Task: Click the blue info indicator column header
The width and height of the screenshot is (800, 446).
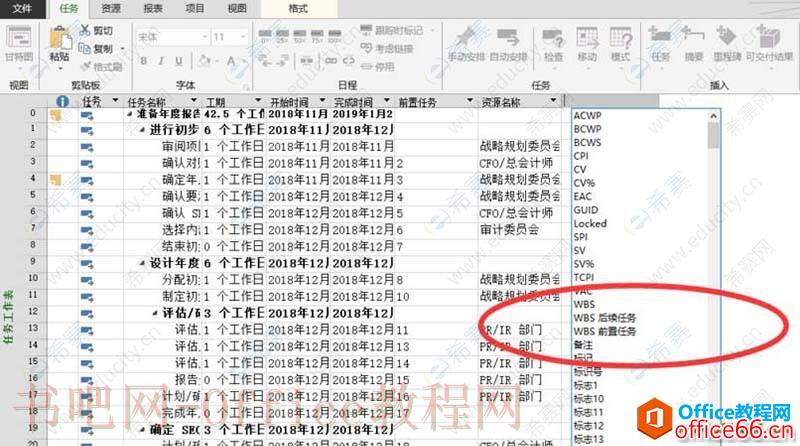Action: click(62, 102)
